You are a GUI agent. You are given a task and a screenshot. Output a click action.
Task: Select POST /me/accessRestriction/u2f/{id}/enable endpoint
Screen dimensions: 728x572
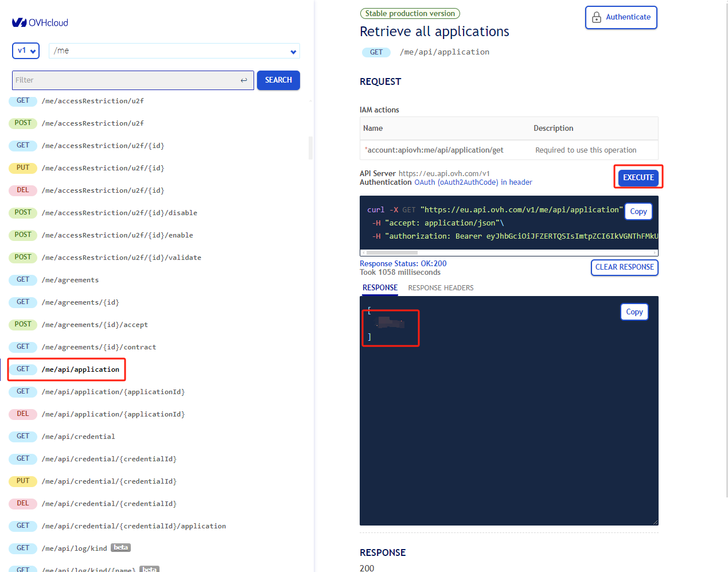[101, 235]
